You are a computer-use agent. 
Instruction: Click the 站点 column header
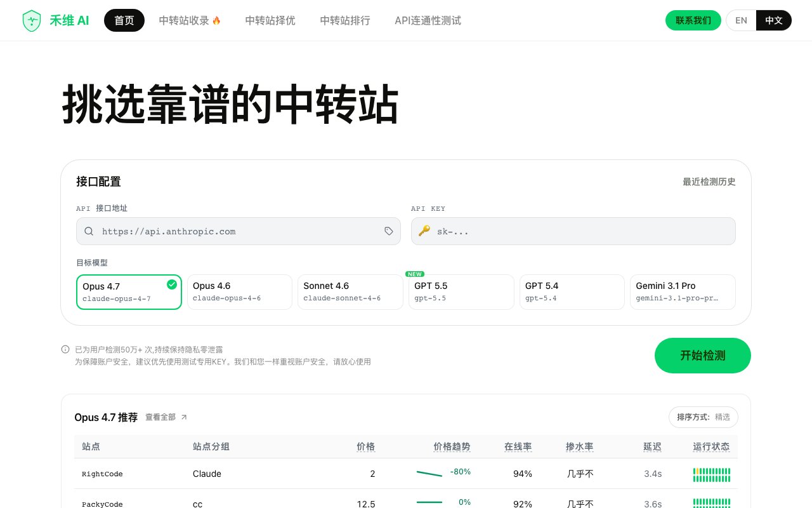[91, 446]
